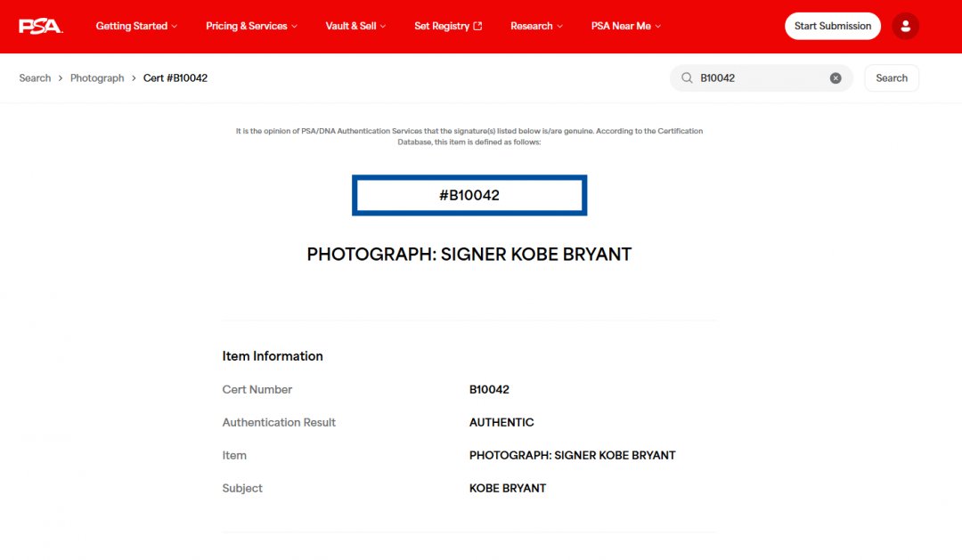Click the item value Photograph: Signer Kobe Bryant
Viewport: 962px width, 560px height.
click(x=573, y=455)
